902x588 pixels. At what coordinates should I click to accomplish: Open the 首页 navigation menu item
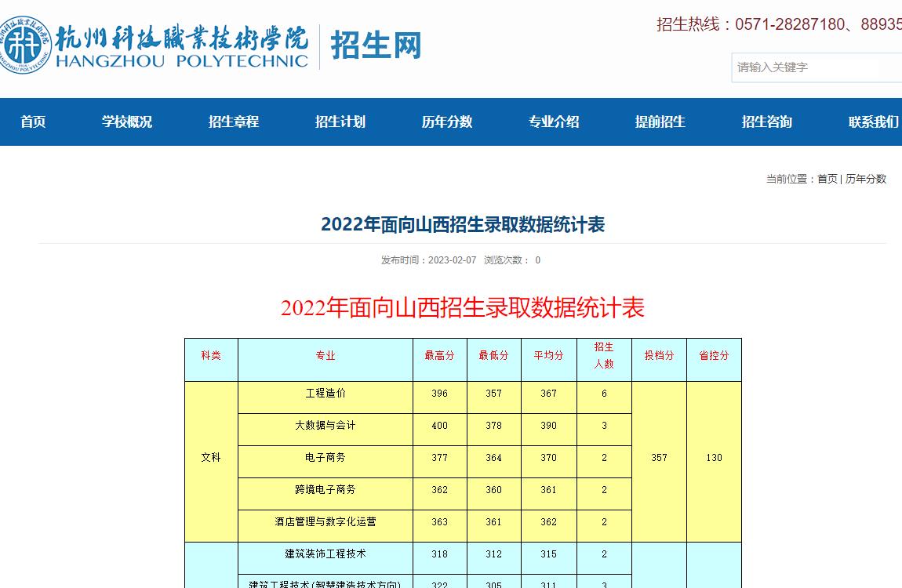(x=33, y=122)
